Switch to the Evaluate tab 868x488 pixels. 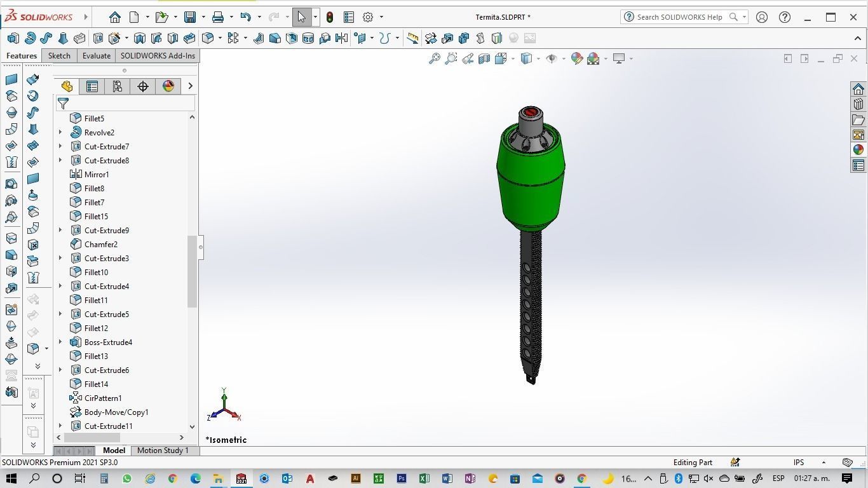97,56
